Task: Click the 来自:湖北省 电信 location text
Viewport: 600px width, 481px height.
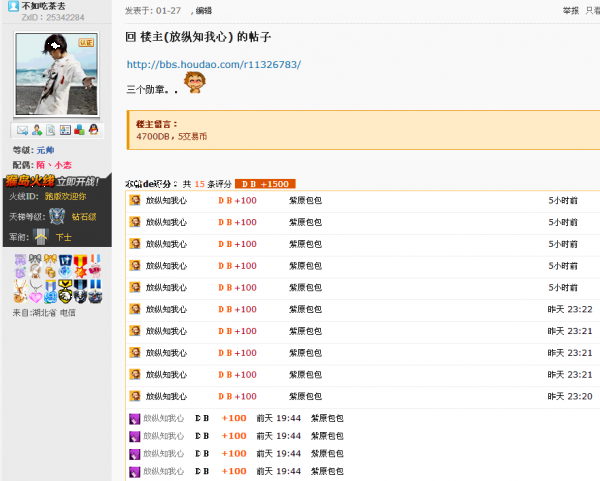Action: 44,313
